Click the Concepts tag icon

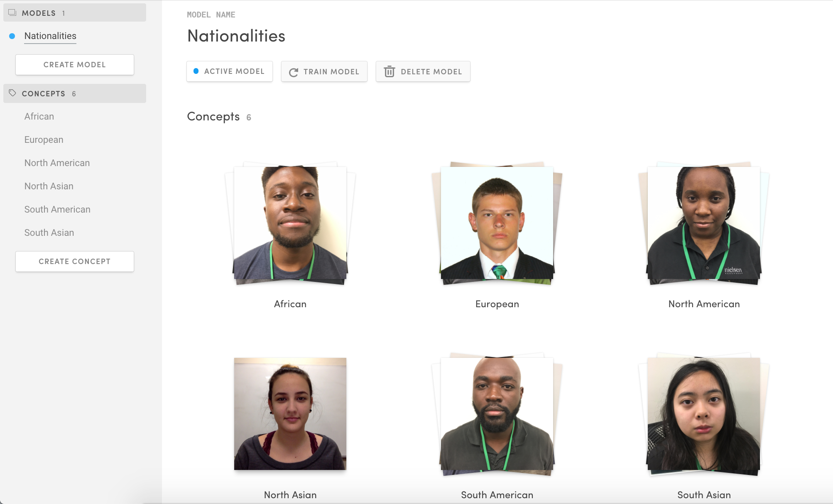(x=12, y=93)
